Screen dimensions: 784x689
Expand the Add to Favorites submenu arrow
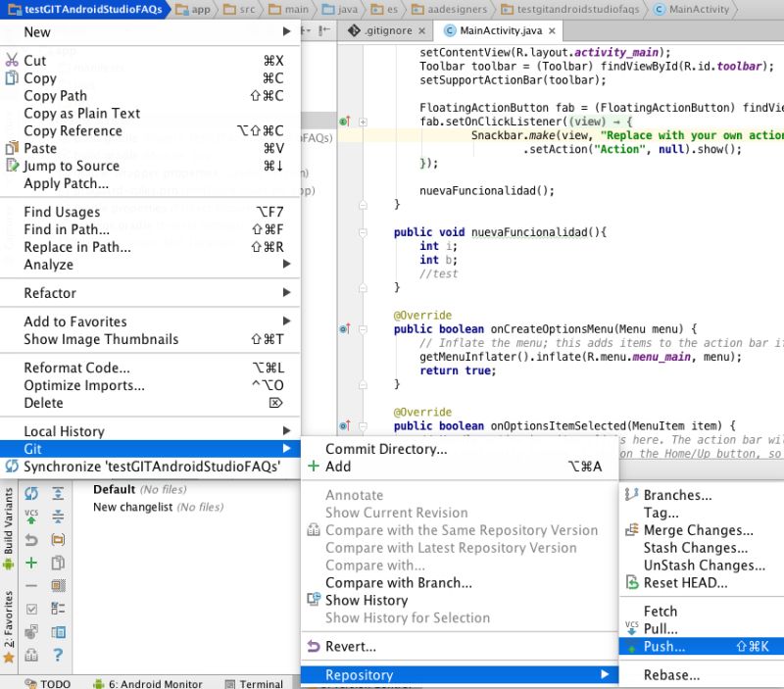(286, 320)
